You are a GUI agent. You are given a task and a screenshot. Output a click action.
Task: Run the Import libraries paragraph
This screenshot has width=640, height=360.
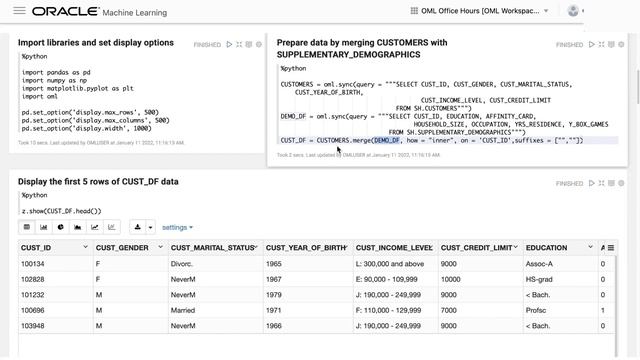click(229, 44)
